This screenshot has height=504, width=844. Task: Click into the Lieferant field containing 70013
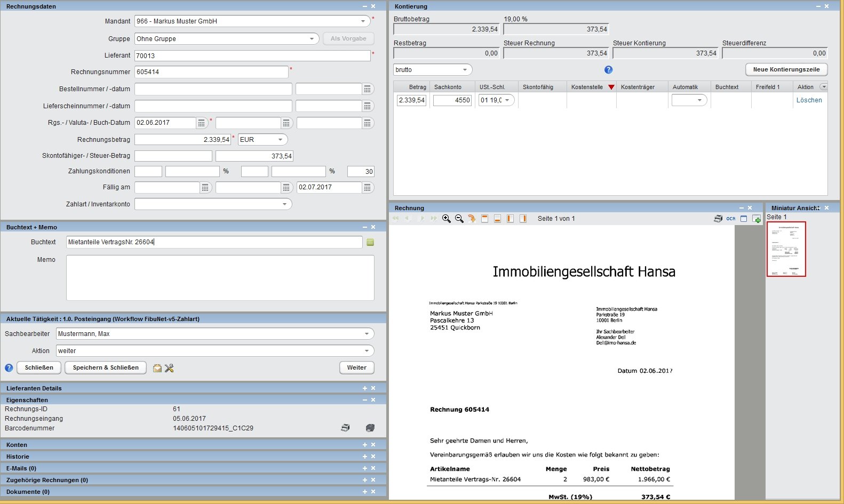point(252,55)
